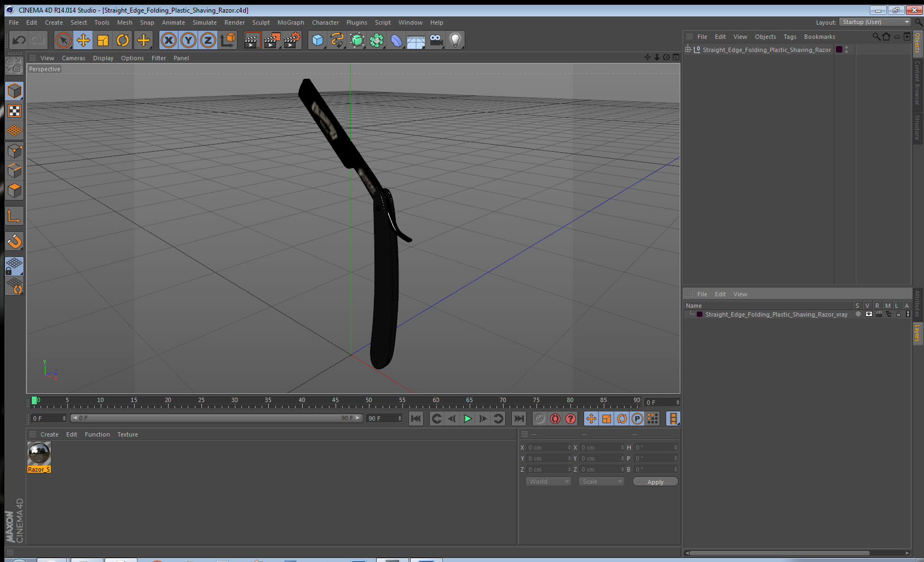This screenshot has height=562, width=924.
Task: Click the X position input field
Action: [x=548, y=448]
